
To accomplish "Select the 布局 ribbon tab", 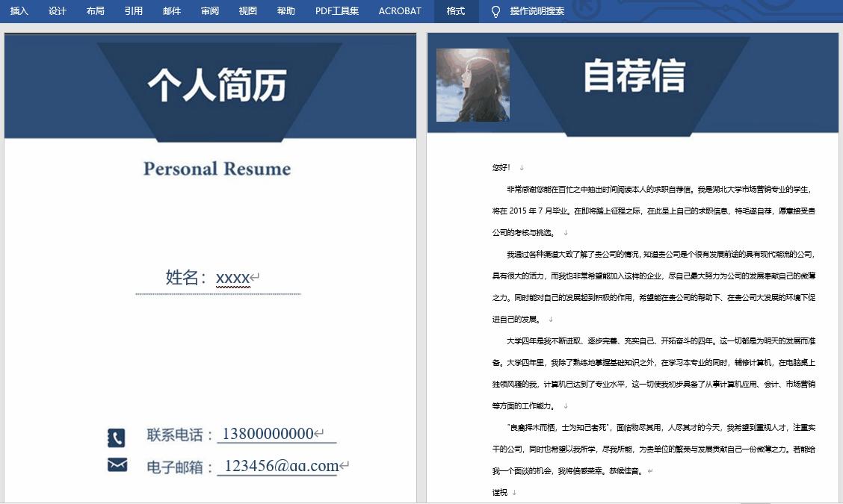I will [95, 11].
